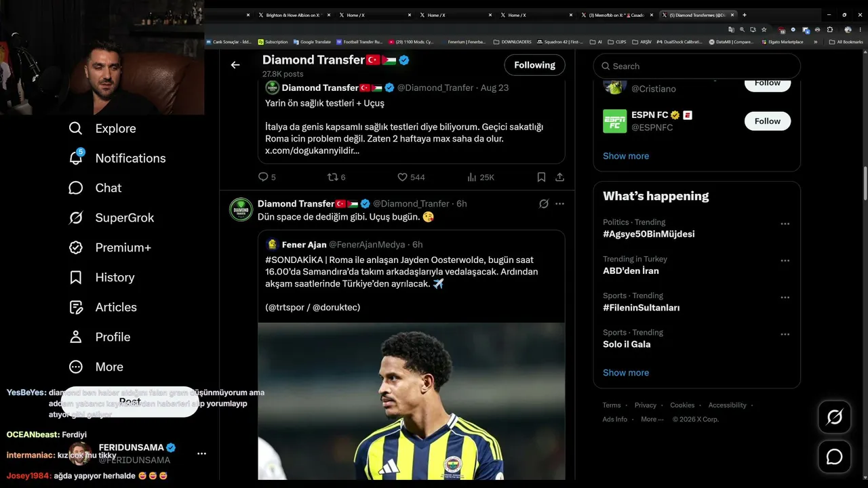Open options for #FileninSultanları trend

click(x=785, y=298)
